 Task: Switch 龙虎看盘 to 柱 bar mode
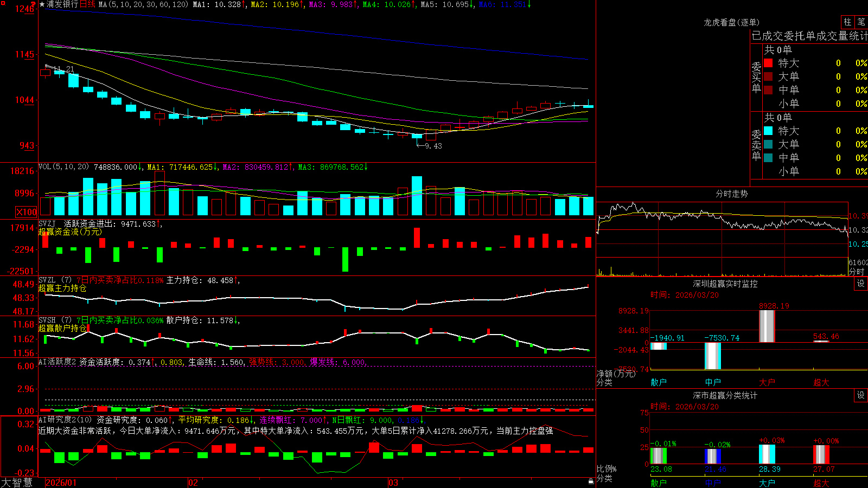(x=847, y=22)
